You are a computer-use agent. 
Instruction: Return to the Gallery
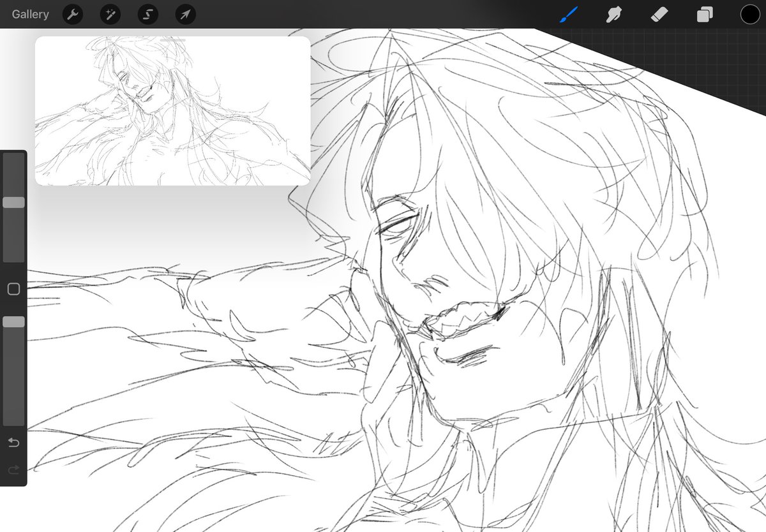click(x=30, y=14)
